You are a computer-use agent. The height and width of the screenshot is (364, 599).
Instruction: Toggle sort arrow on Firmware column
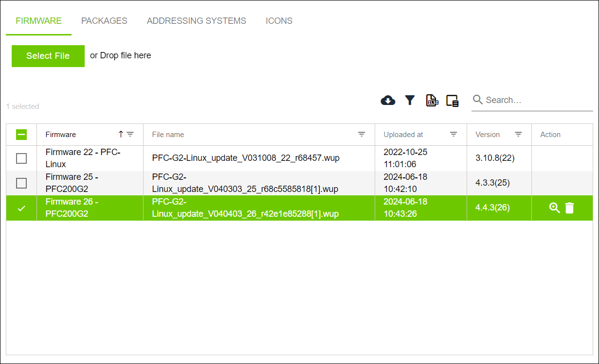point(121,134)
